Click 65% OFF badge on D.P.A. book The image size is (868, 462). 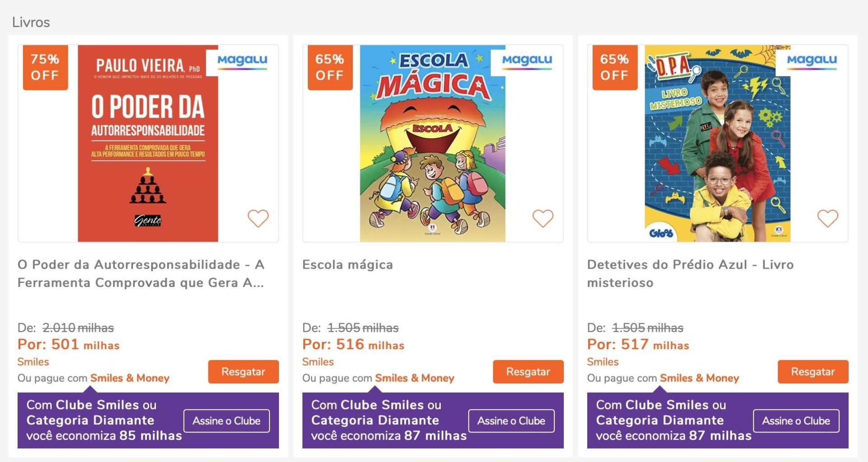pos(615,67)
